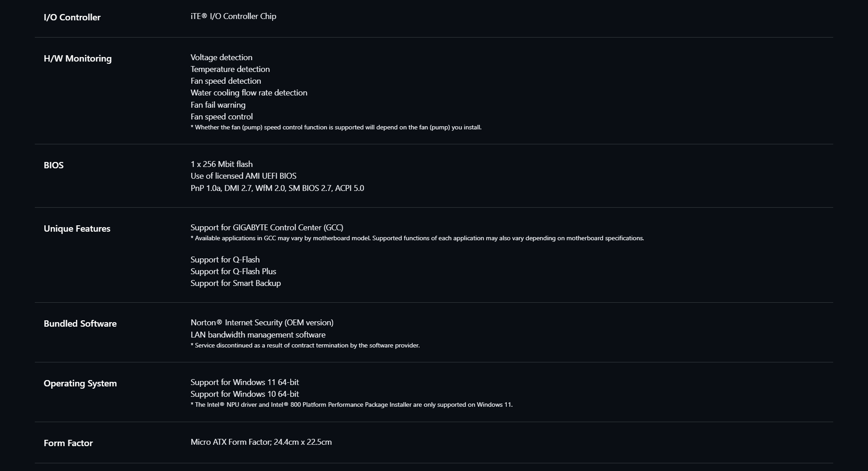Click the fan pump speed control footnote
Viewport: 868px width, 471px height.
tap(336, 128)
